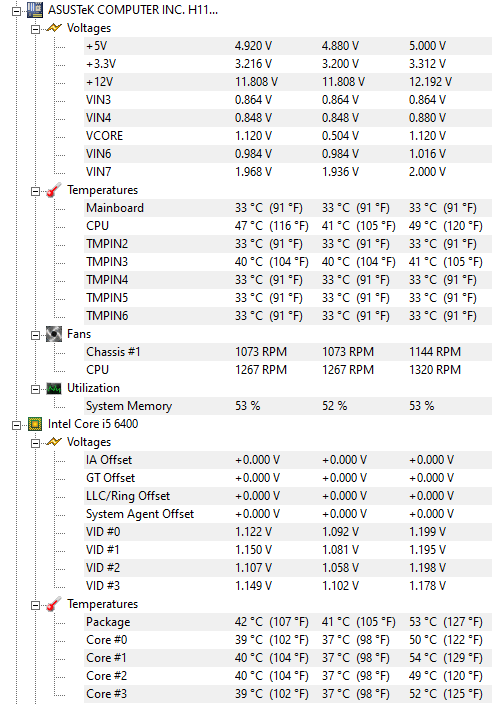Collapse the CPU Temperatures section
The width and height of the screenshot is (492, 704).
tap(35, 606)
